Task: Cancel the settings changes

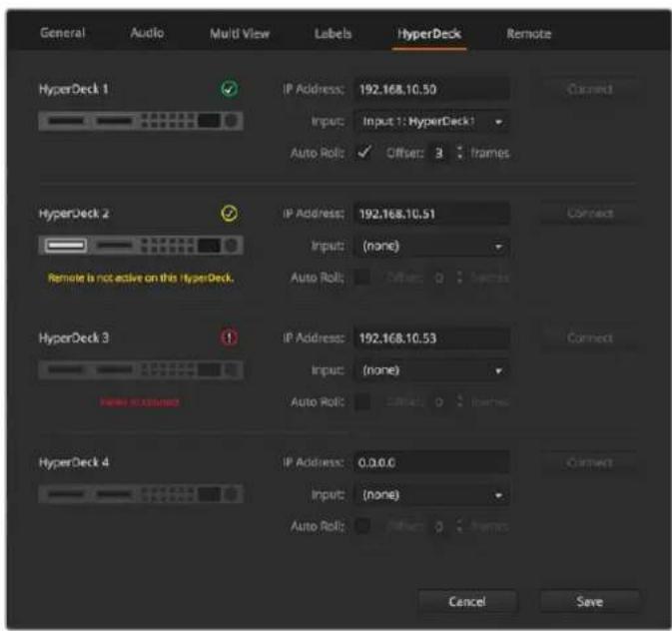Action: [x=467, y=601]
